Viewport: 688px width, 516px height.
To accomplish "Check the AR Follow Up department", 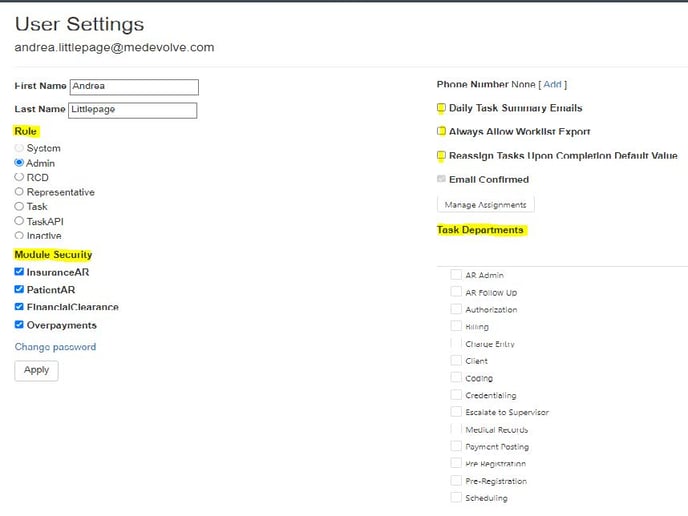I will [456, 293].
